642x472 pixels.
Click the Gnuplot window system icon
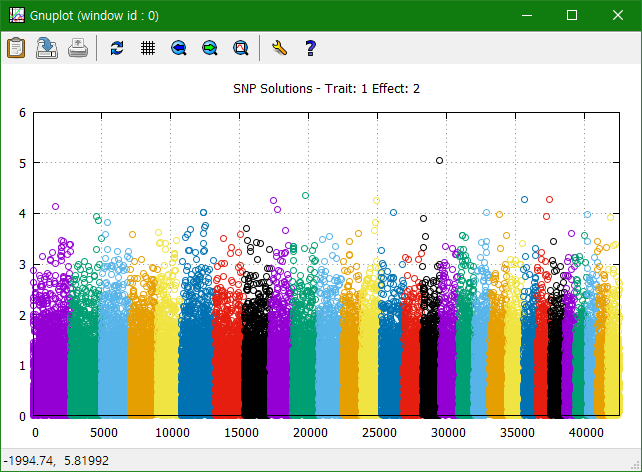click(17, 15)
